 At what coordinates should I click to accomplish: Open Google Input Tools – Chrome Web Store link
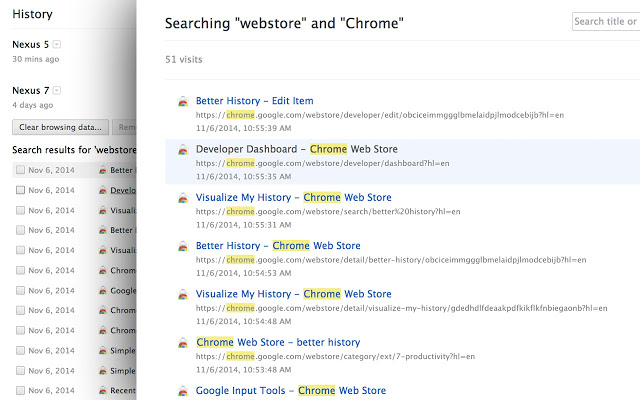pyautogui.click(x=291, y=391)
